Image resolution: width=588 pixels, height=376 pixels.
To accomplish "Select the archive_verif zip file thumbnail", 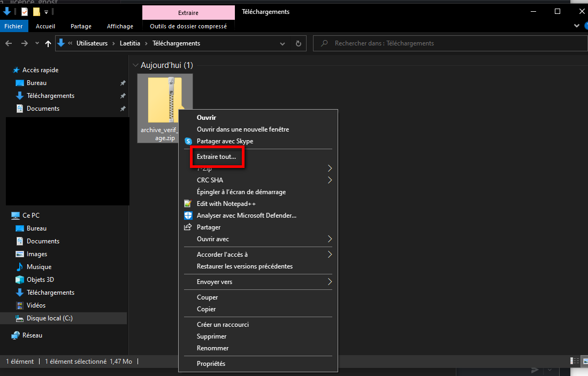I will [x=164, y=102].
